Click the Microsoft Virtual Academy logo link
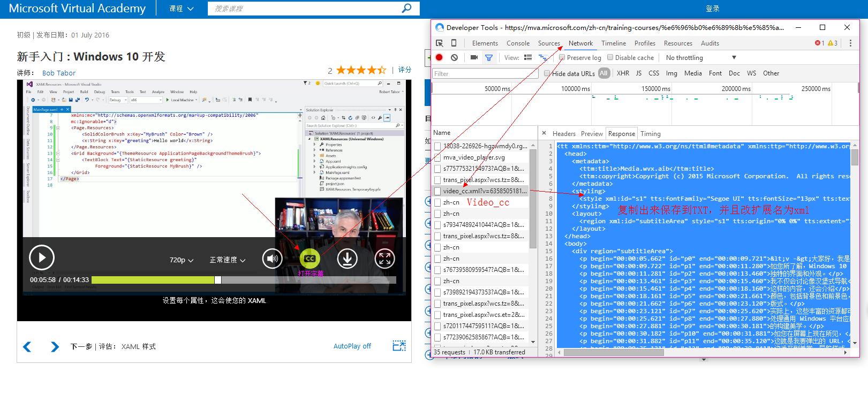 [77, 9]
